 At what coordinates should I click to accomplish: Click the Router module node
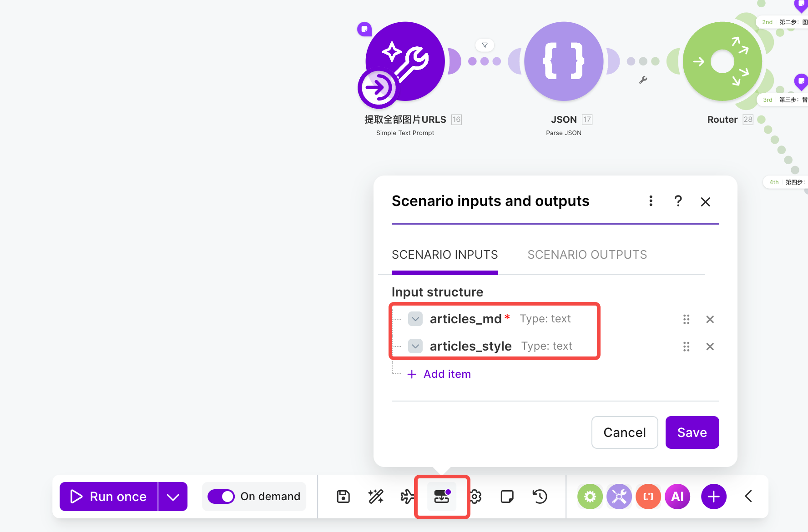pyautogui.click(x=722, y=61)
